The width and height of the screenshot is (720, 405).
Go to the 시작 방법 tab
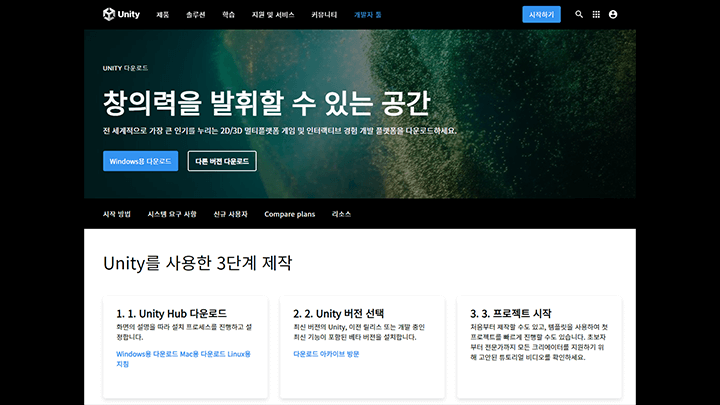click(117, 214)
